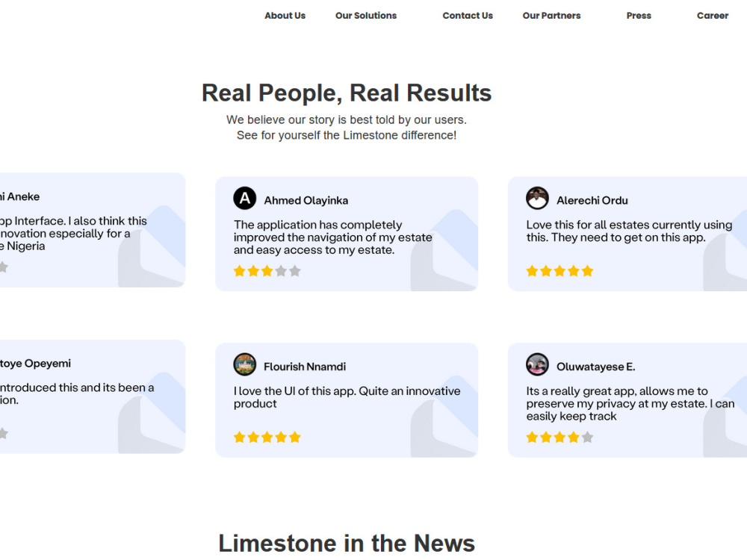Click Alerechi Ordu's profile photo
Screen dimensions: 747x560
click(537, 198)
